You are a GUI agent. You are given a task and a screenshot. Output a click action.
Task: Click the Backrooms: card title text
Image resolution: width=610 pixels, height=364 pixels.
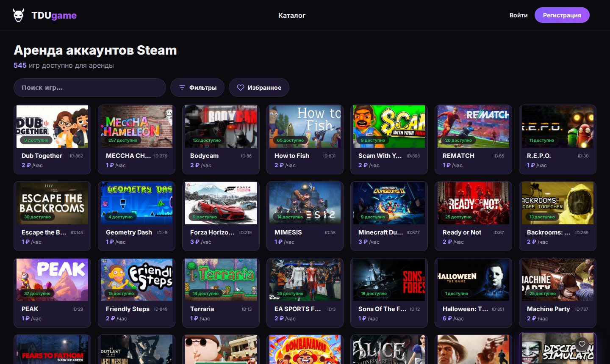click(549, 232)
